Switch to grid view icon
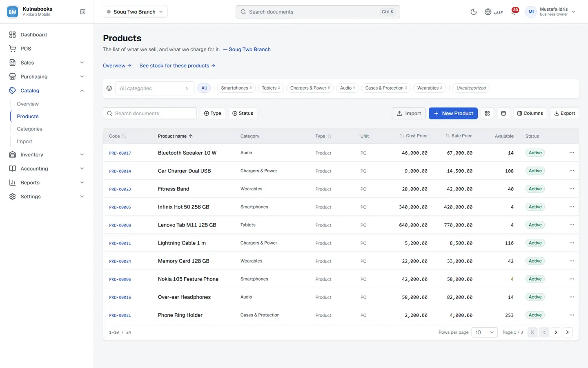 click(487, 114)
